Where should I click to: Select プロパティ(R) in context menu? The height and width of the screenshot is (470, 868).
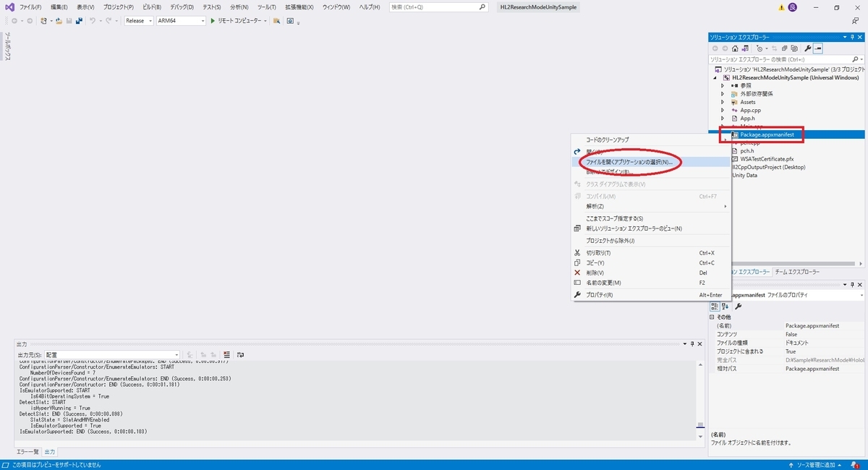coord(600,295)
